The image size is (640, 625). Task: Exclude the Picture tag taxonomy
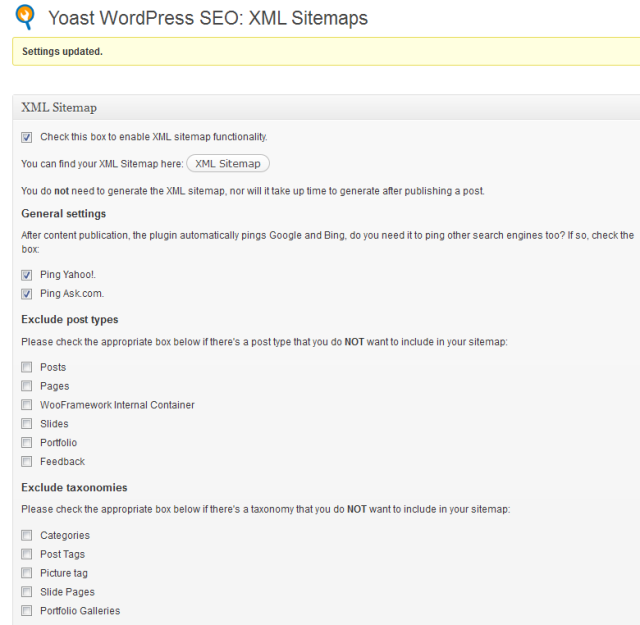pos(27,573)
